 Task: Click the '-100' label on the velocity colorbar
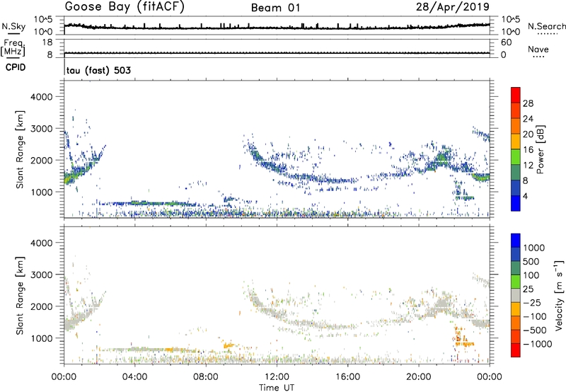coord(535,316)
